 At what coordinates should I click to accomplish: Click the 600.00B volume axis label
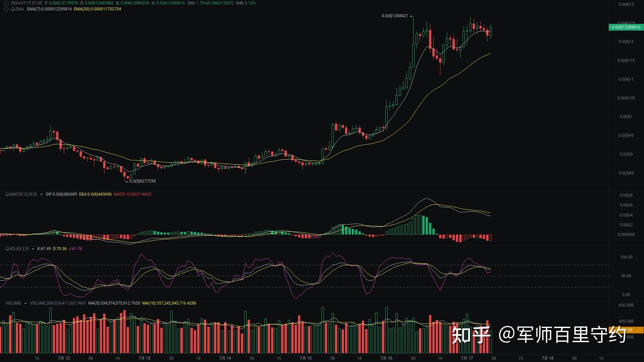(626, 305)
